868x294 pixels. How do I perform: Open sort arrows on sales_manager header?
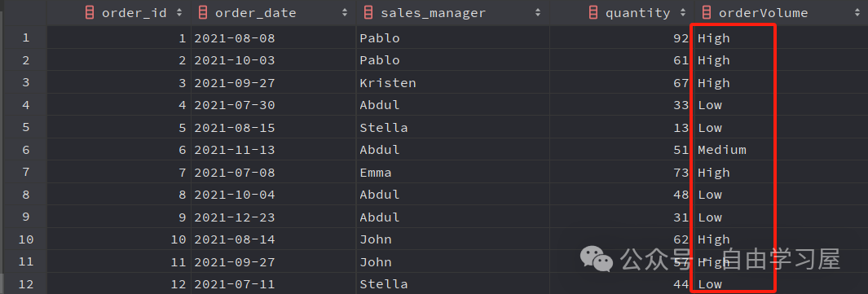tap(538, 13)
